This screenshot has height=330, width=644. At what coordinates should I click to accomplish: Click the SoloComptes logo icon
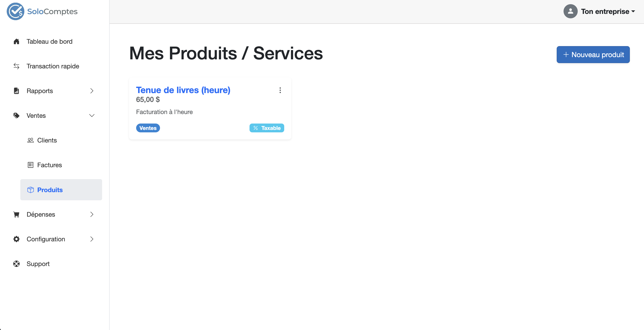tap(15, 11)
